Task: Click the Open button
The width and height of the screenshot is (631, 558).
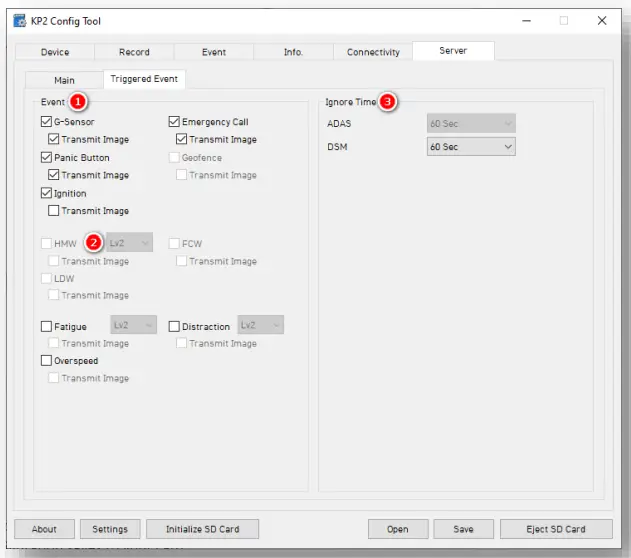Action: pyautogui.click(x=398, y=529)
